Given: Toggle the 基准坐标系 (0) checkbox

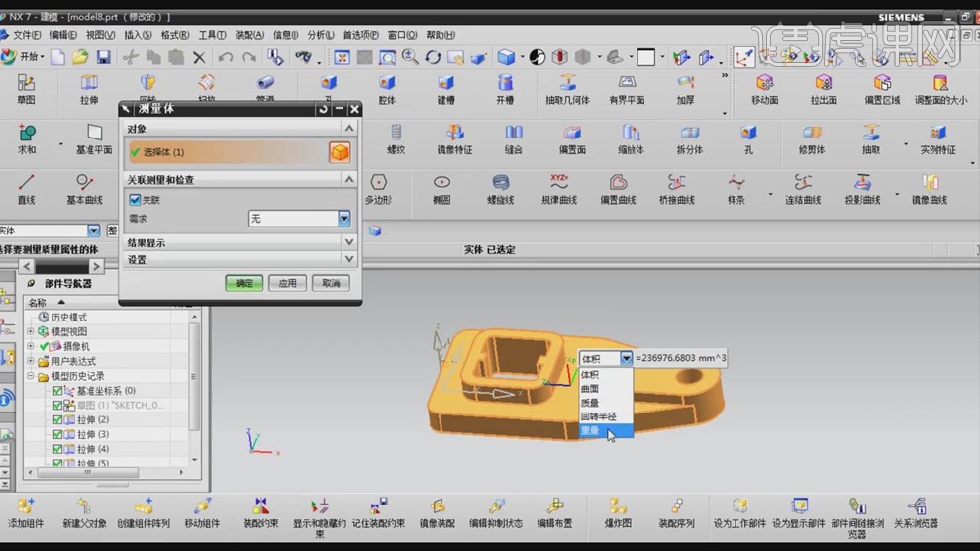Looking at the screenshot, I should pyautogui.click(x=57, y=391).
